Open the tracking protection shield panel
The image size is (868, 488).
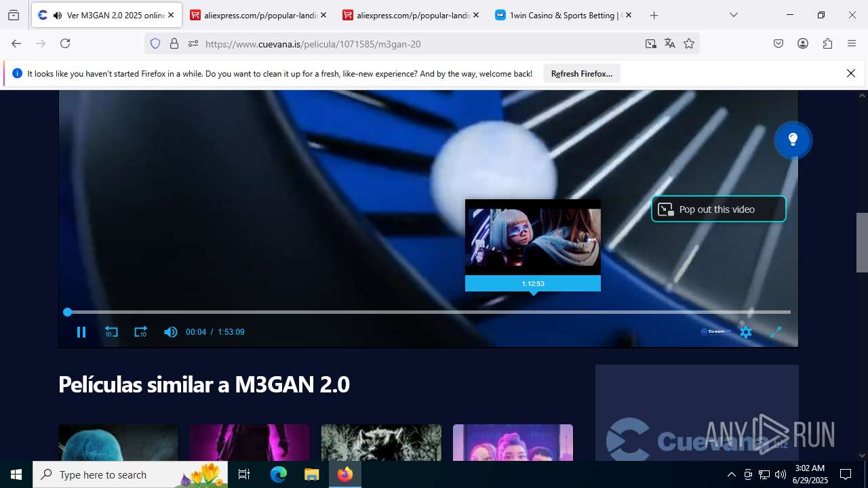(155, 43)
